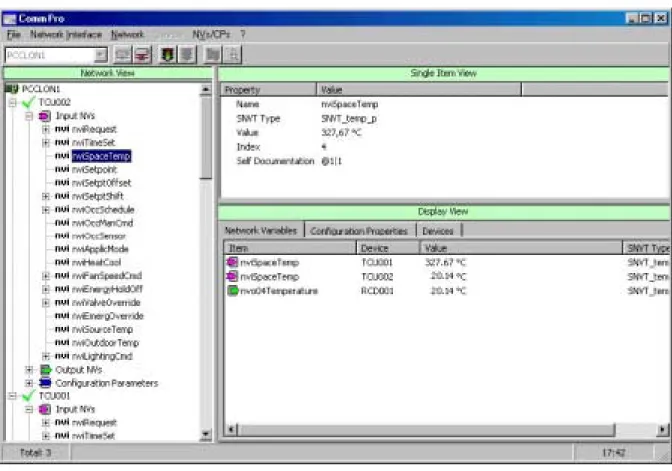Viewport: 672px width, 471px height.
Task: Click the green checkmark icon beside TCU002
Action: coord(28,102)
